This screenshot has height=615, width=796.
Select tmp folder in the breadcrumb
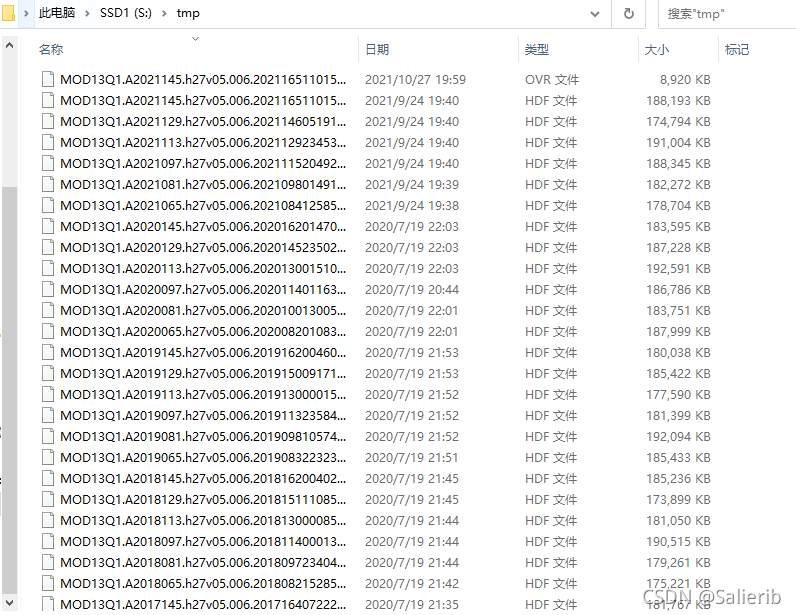tap(188, 13)
